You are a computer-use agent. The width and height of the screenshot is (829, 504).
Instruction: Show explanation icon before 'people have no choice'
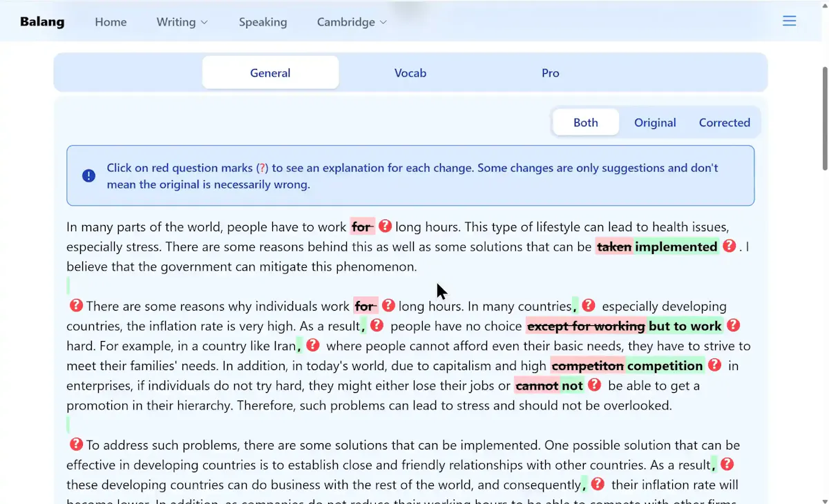(x=377, y=326)
